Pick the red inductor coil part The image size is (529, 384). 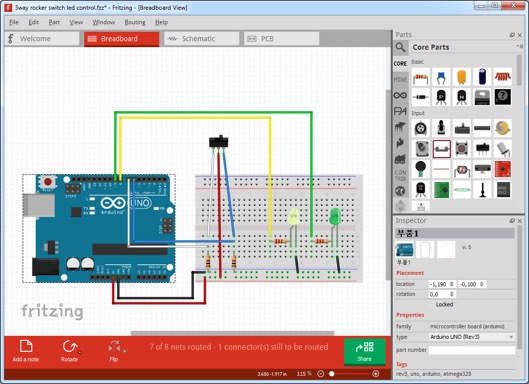(x=503, y=77)
